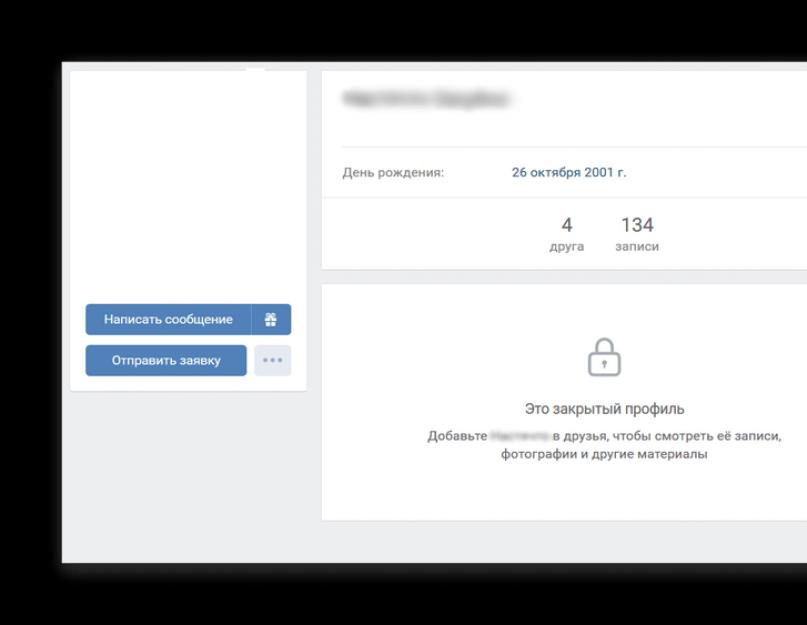807x625 pixels.
Task: Open the three-dot more actions menu
Action: point(272,360)
